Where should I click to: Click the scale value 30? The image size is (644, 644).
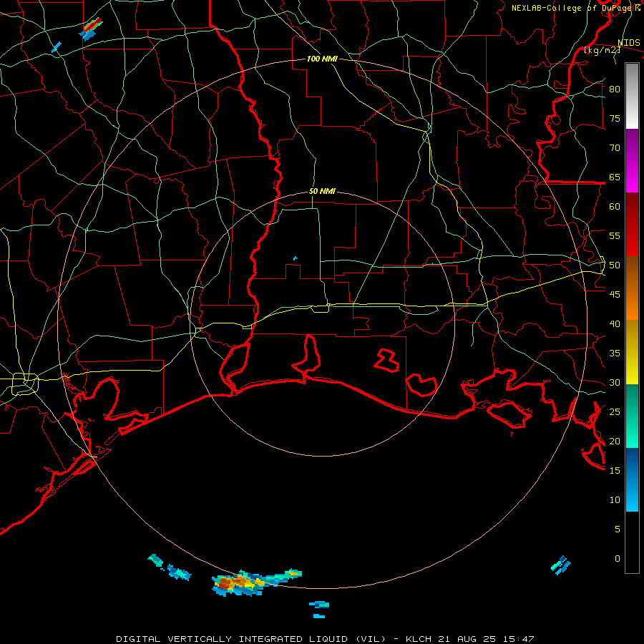click(615, 382)
